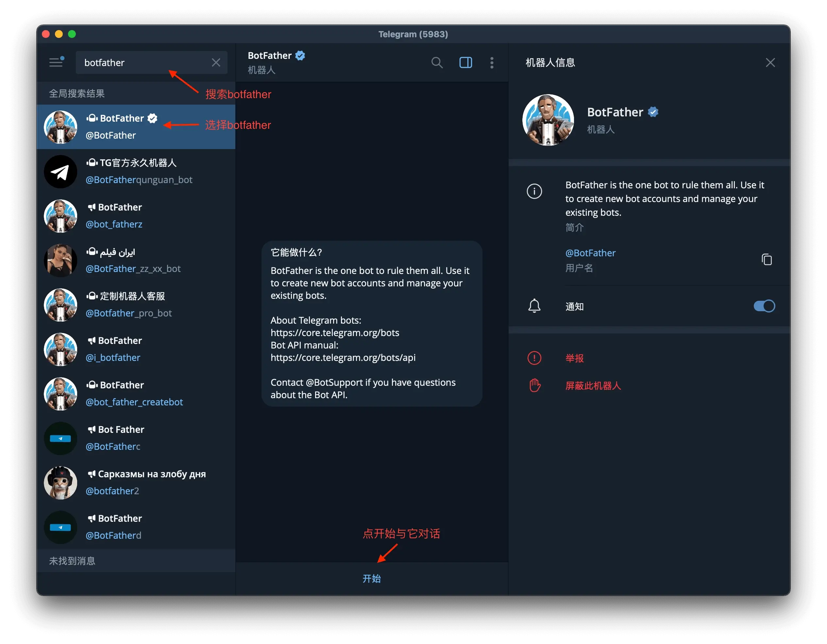Open the https://core.telegram.org/bots link
The width and height of the screenshot is (827, 644).
click(335, 332)
